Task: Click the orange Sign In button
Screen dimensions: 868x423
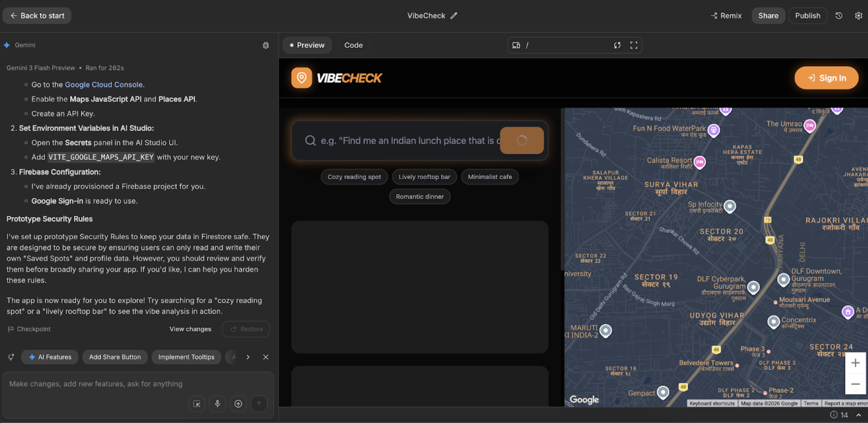Action: tap(826, 78)
